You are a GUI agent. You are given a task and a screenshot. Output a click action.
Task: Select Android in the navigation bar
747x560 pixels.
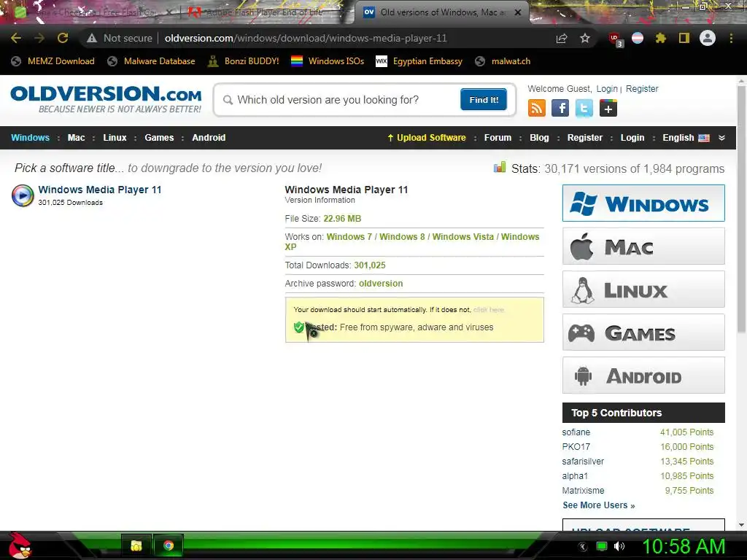(209, 138)
